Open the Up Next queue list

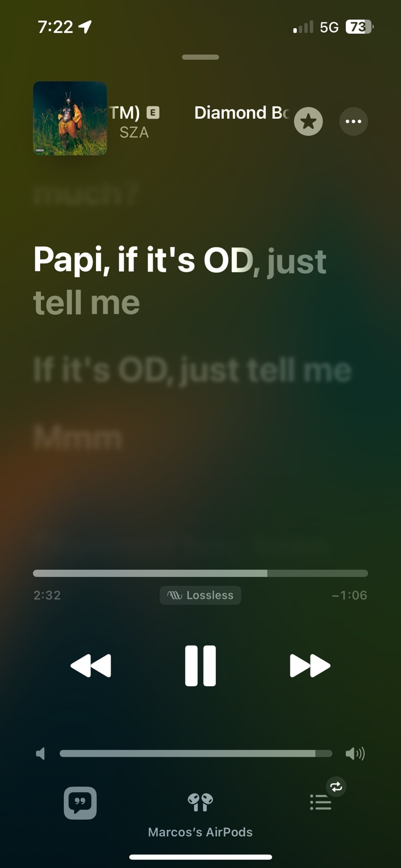[x=320, y=802]
